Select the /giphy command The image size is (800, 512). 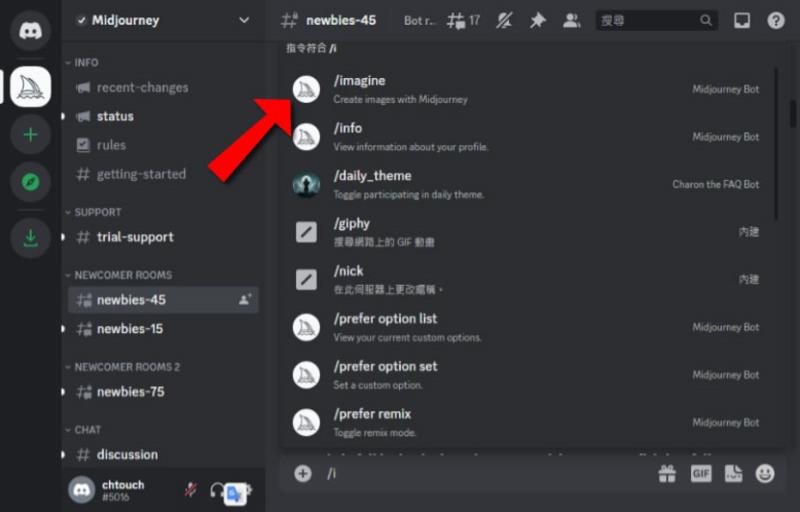tap(527, 232)
